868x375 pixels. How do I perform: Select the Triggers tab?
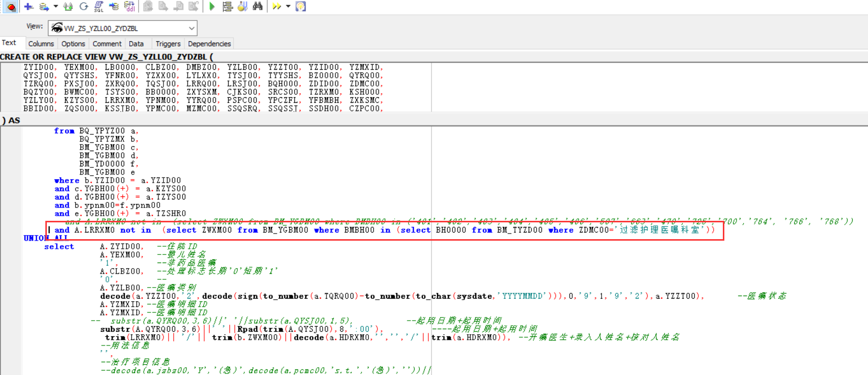(168, 44)
